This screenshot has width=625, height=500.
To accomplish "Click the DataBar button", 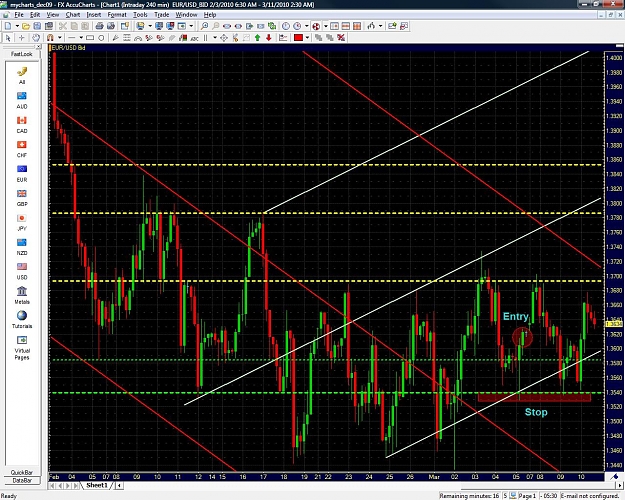I will (x=22, y=480).
